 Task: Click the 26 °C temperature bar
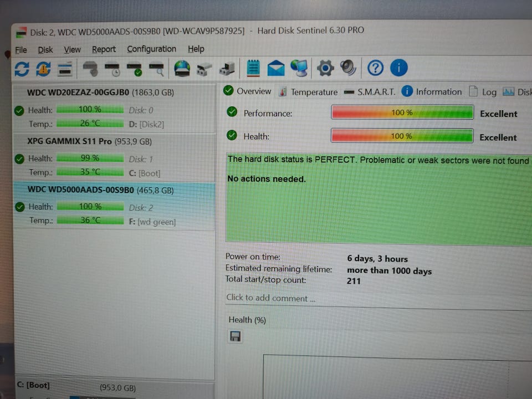(90, 123)
